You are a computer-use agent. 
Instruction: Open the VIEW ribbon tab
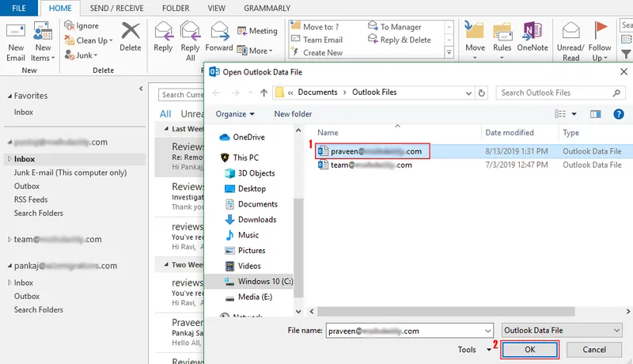click(x=216, y=8)
